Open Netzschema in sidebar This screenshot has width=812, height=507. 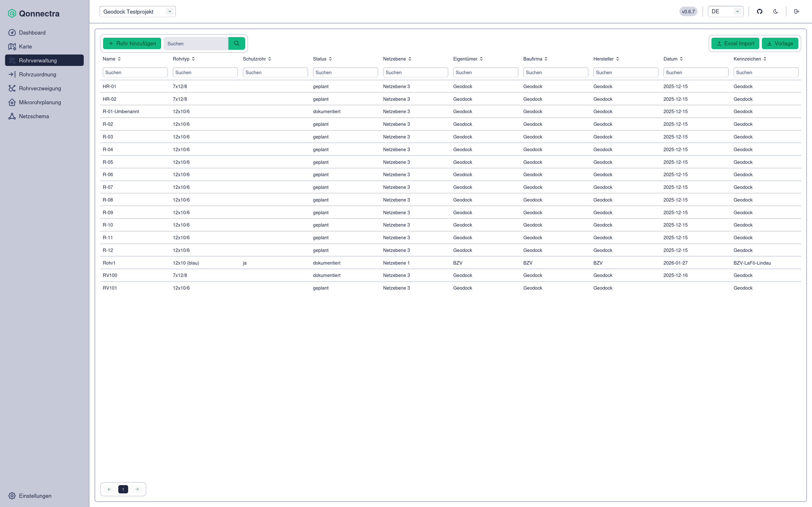tap(34, 116)
